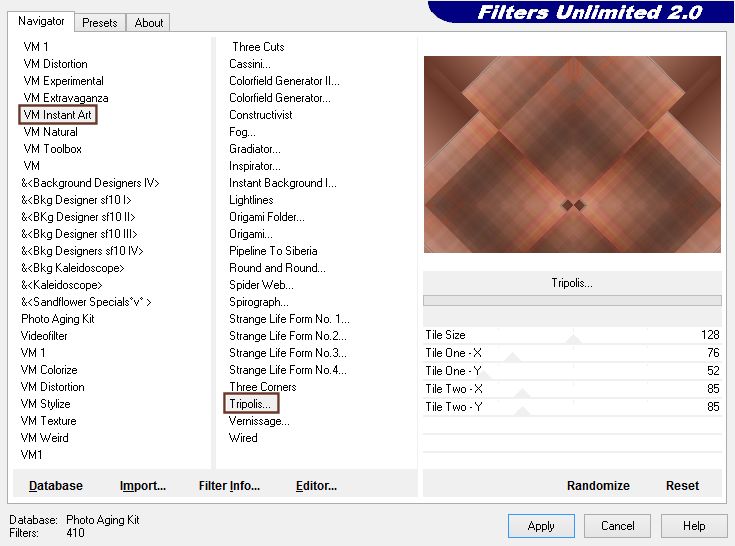This screenshot has height=546, width=735.
Task: Cancel the filter dialog
Action: point(617,526)
